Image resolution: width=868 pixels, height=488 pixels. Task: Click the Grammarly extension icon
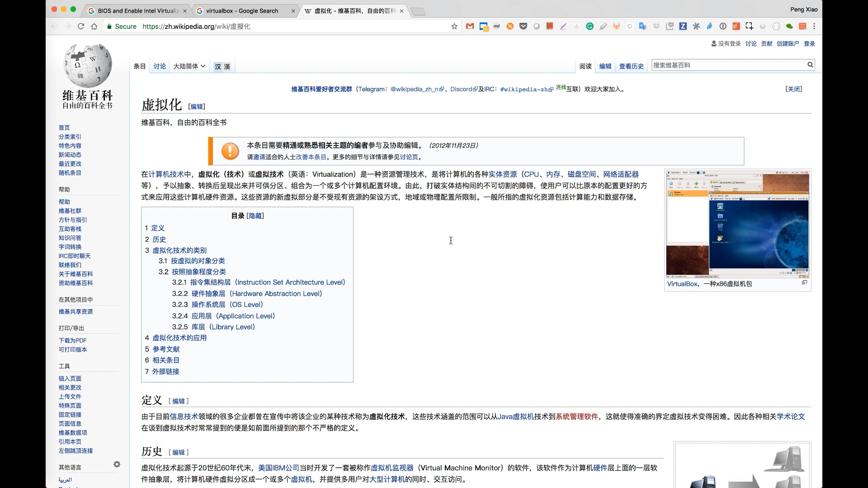[590, 26]
